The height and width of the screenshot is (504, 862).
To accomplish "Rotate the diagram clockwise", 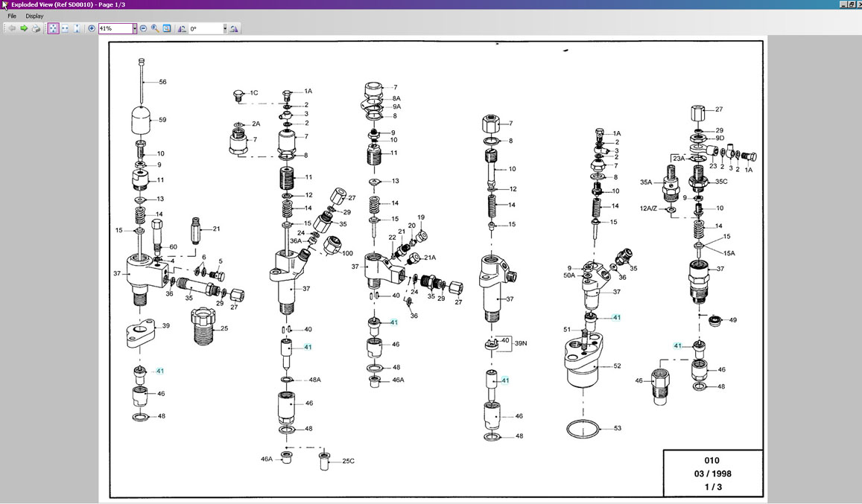I will point(234,28).
